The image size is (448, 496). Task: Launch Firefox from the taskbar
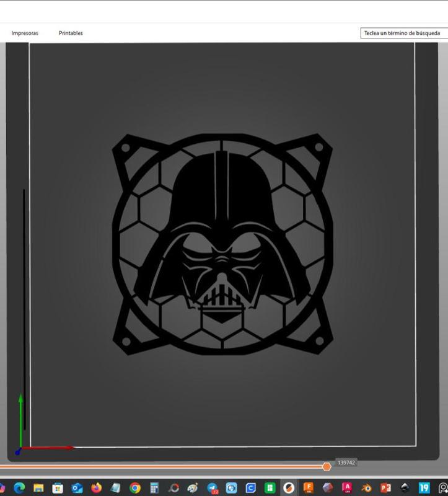point(97,488)
